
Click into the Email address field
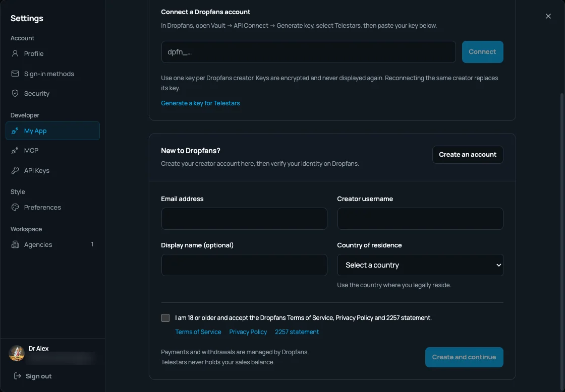pos(244,219)
